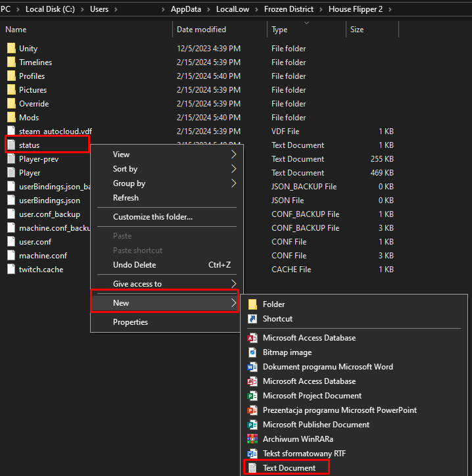Open Properties from the context menu
Viewport: 472px width, 476px height.
click(x=130, y=322)
